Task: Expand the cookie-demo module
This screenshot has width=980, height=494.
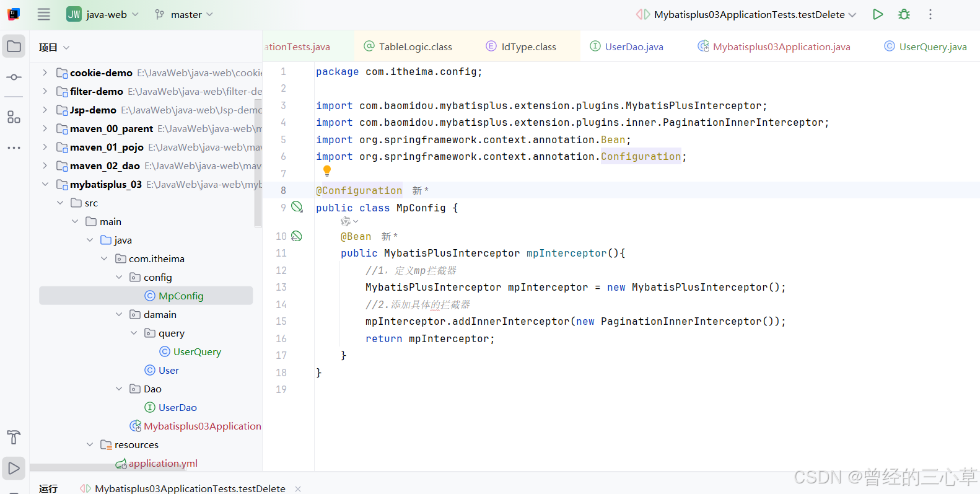Action: click(x=45, y=73)
